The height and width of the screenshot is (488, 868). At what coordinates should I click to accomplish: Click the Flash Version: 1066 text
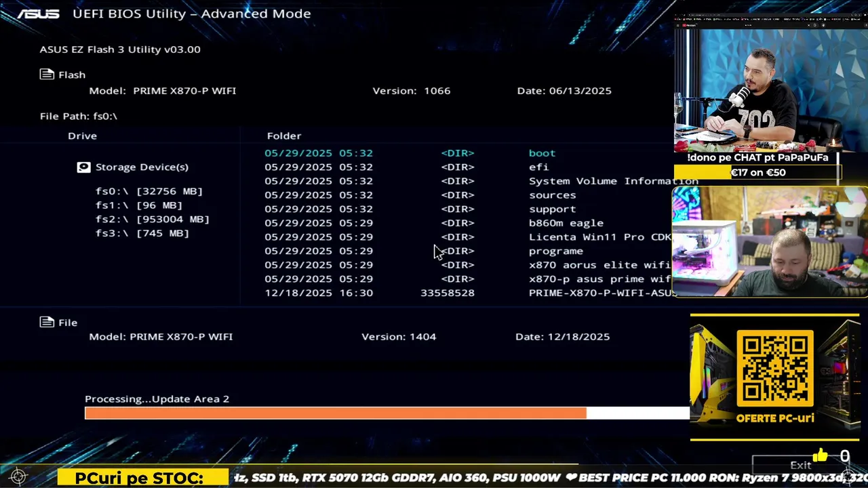[412, 90]
